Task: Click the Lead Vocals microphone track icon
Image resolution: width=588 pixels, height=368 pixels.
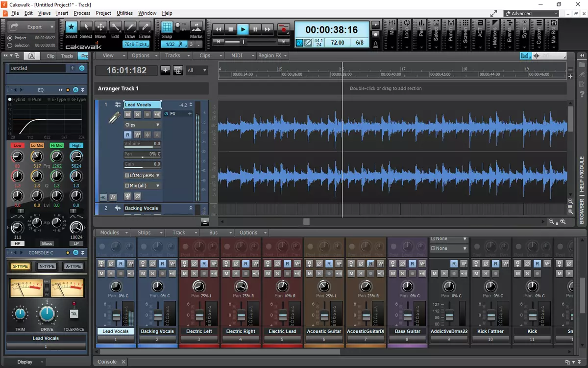Action: pyautogui.click(x=114, y=117)
